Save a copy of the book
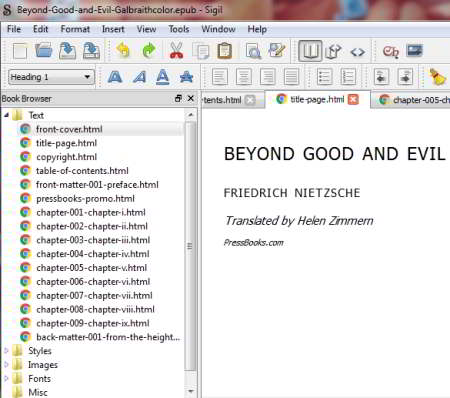The image size is (450, 398). [x=91, y=51]
